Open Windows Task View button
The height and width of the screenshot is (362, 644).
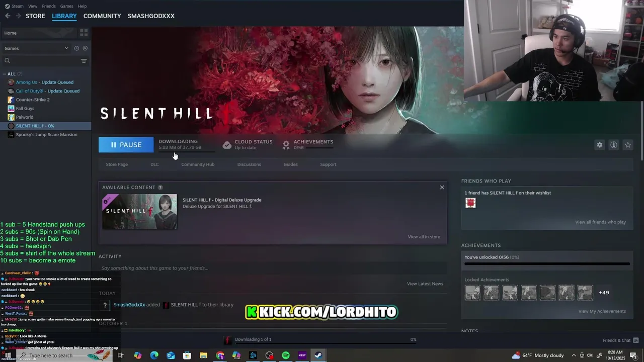pyautogui.click(x=121, y=355)
